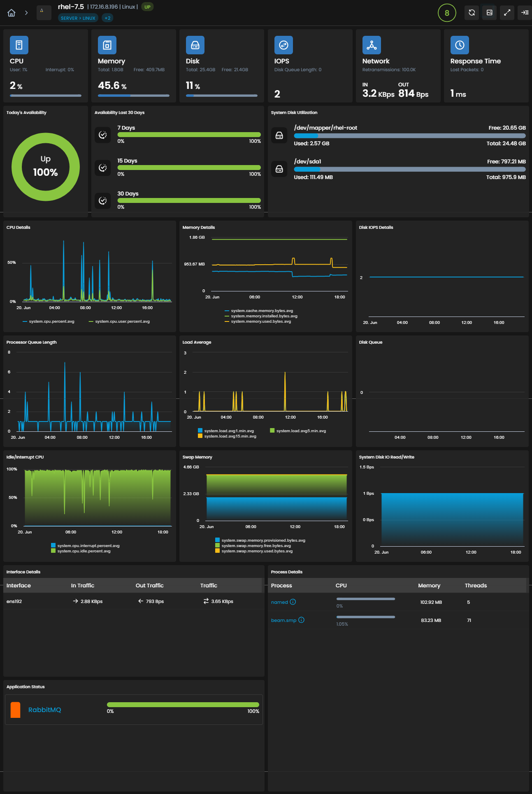Click the /dev/mapper/rhel-root usage bar

(410, 135)
